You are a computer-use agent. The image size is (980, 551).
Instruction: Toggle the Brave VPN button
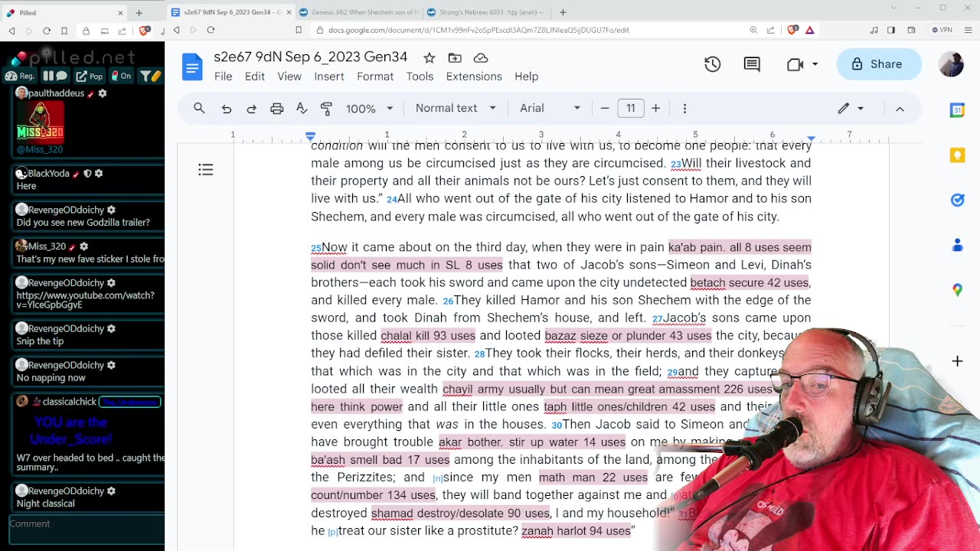941,30
